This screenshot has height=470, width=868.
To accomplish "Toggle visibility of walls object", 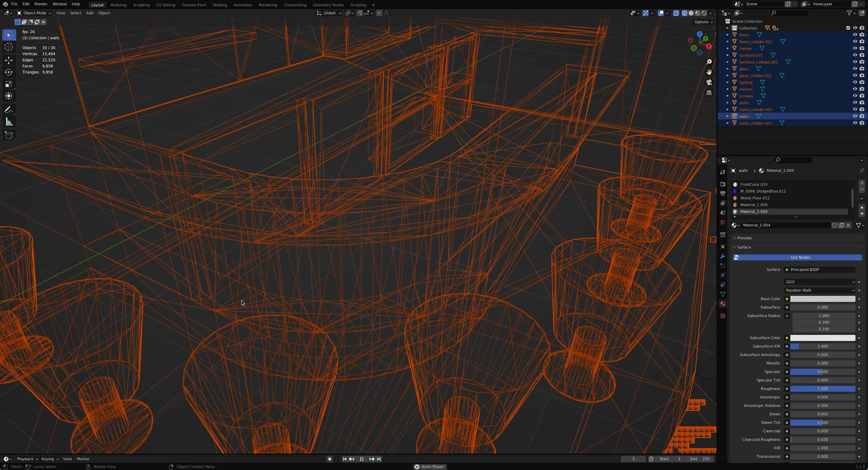I will tap(855, 116).
